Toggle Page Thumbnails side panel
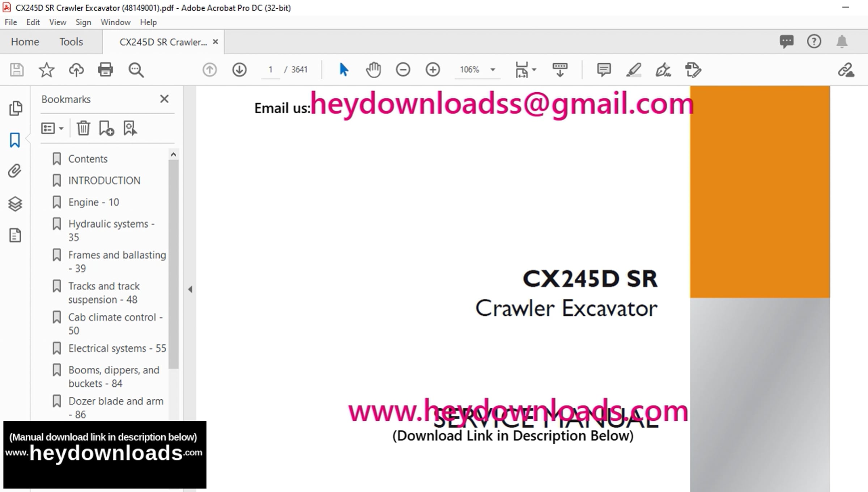This screenshot has width=868, height=492. 15,108
